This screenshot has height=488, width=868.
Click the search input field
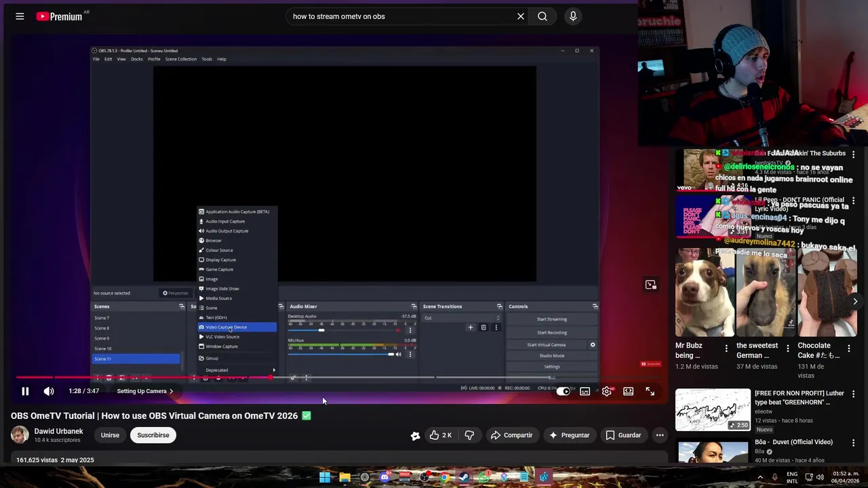[400, 16]
